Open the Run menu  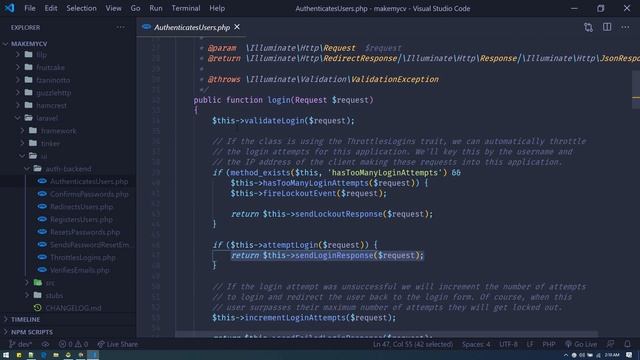point(156,8)
